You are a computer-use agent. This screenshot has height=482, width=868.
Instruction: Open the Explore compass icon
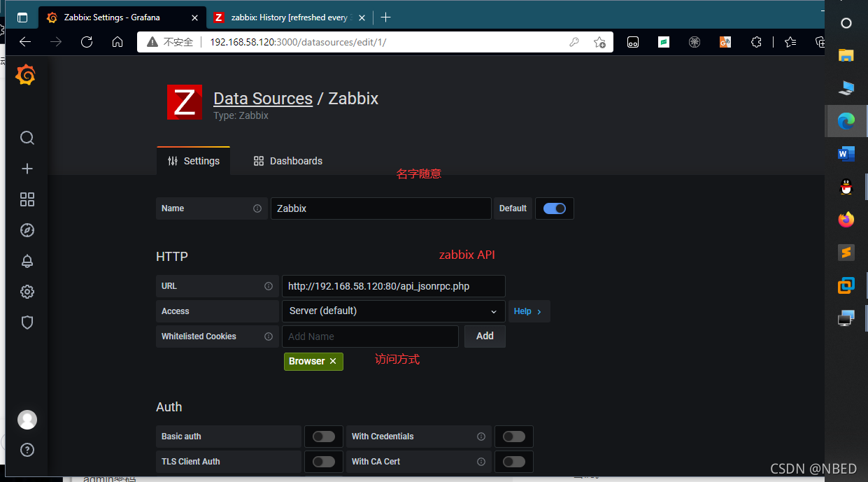pyautogui.click(x=27, y=230)
